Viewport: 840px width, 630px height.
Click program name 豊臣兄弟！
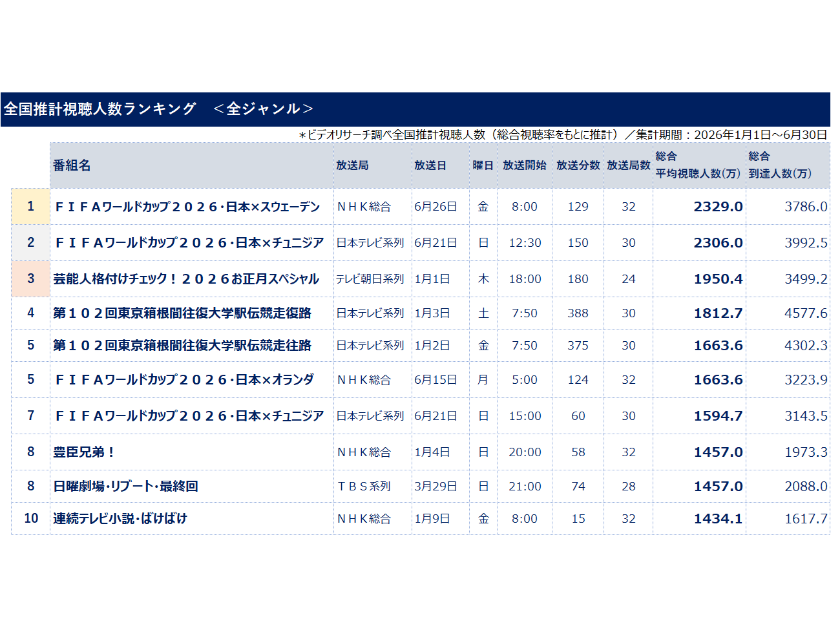tap(84, 452)
